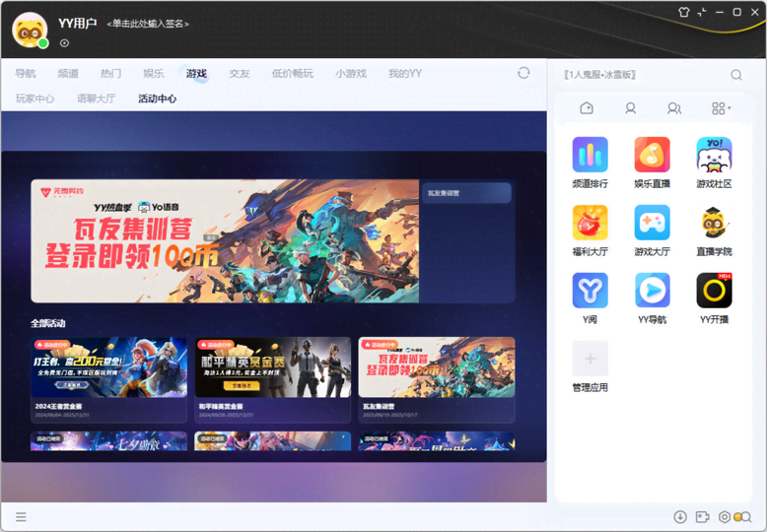Click the search box reading 1人鬼服·冰雪版
This screenshot has height=532, width=767.
point(599,75)
